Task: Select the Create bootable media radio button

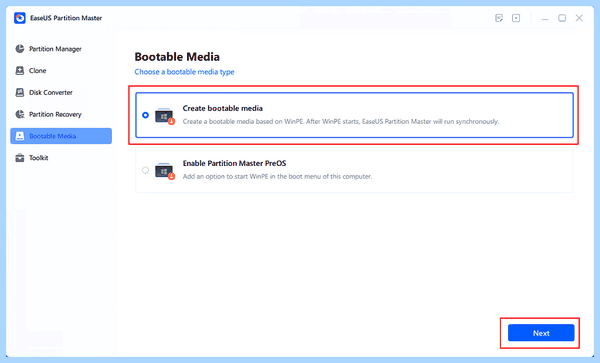Action: pos(145,115)
